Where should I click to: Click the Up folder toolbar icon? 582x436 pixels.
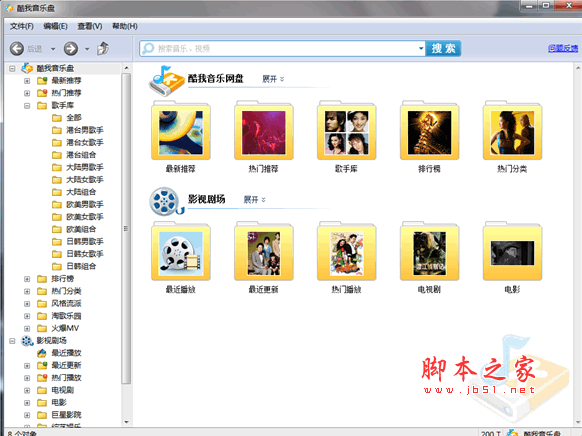pyautogui.click(x=103, y=49)
